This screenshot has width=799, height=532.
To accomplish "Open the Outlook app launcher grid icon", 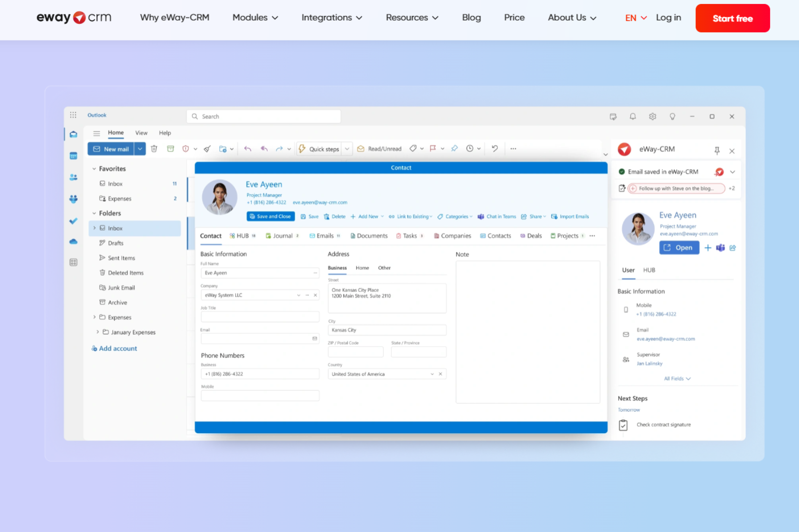I will point(73,115).
